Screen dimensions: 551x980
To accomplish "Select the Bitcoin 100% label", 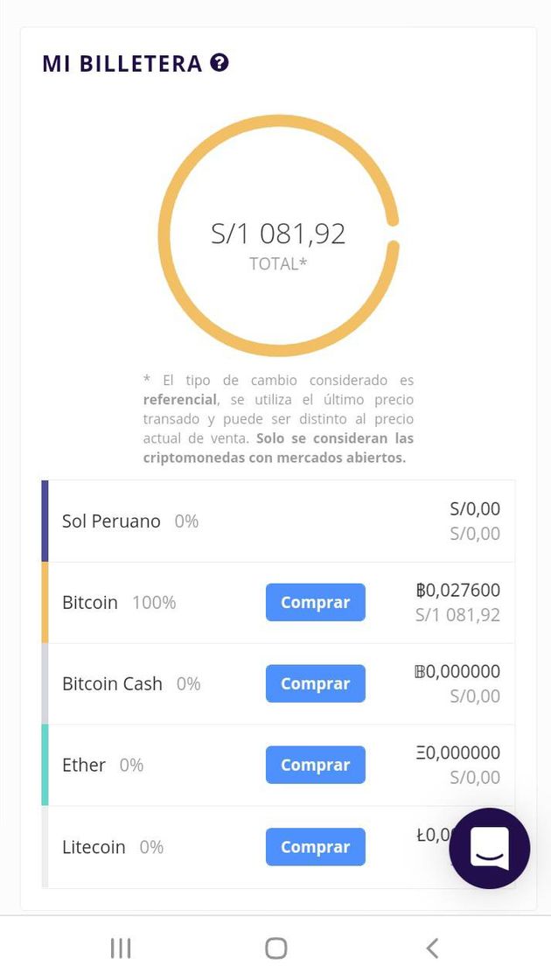I will (x=119, y=603).
